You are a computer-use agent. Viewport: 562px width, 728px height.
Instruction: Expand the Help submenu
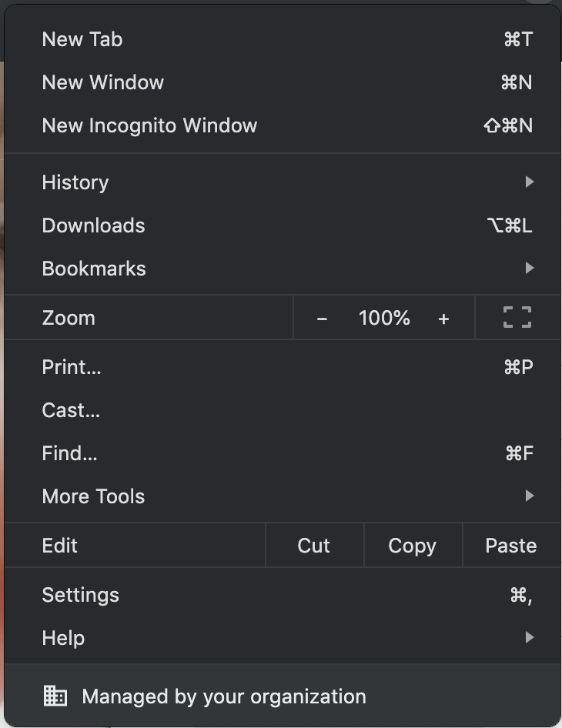[x=63, y=637]
